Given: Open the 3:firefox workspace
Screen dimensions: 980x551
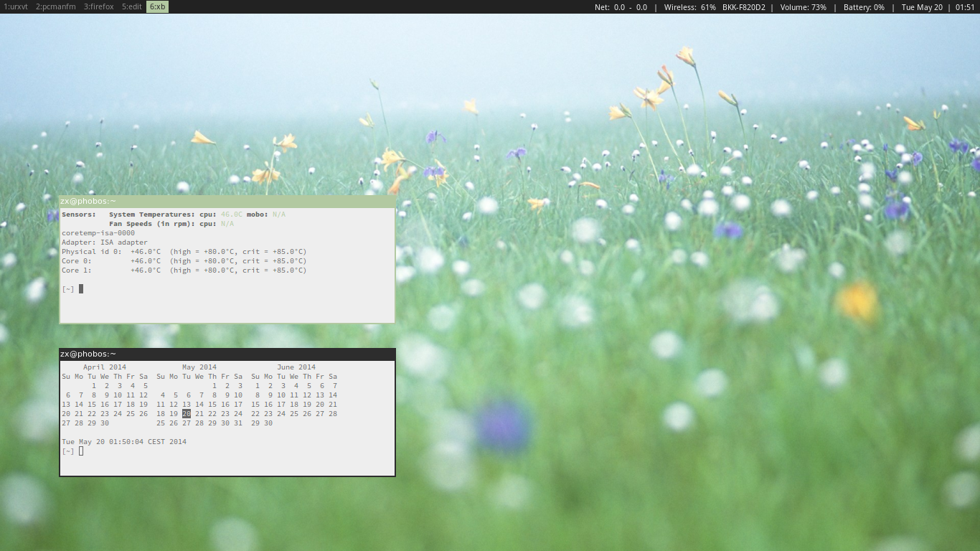Looking at the screenshot, I should pyautogui.click(x=98, y=6).
